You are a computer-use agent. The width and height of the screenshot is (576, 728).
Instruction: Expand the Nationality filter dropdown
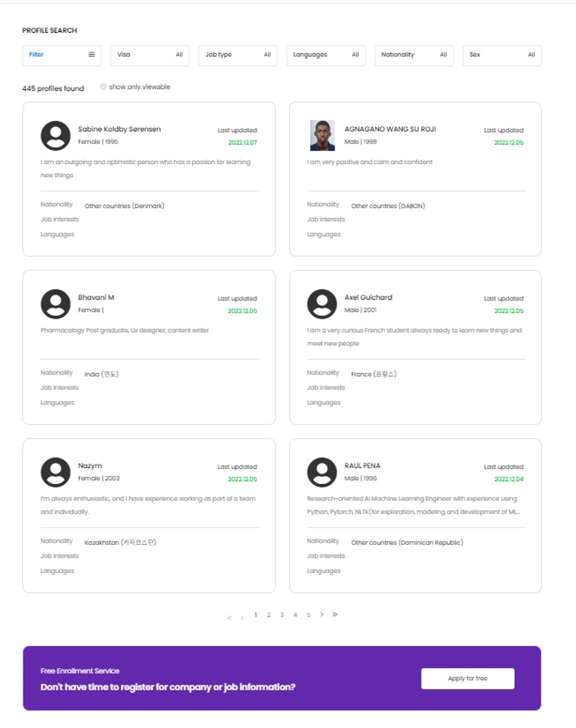[414, 55]
